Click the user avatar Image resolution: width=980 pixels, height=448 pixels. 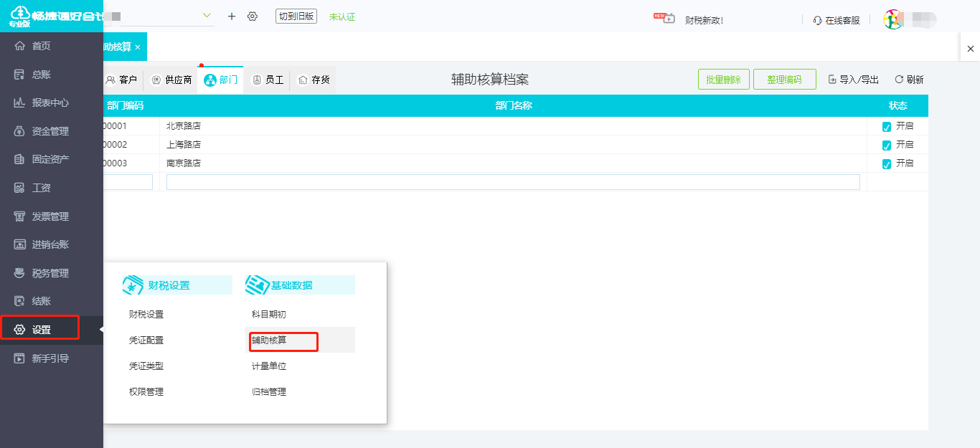click(893, 19)
